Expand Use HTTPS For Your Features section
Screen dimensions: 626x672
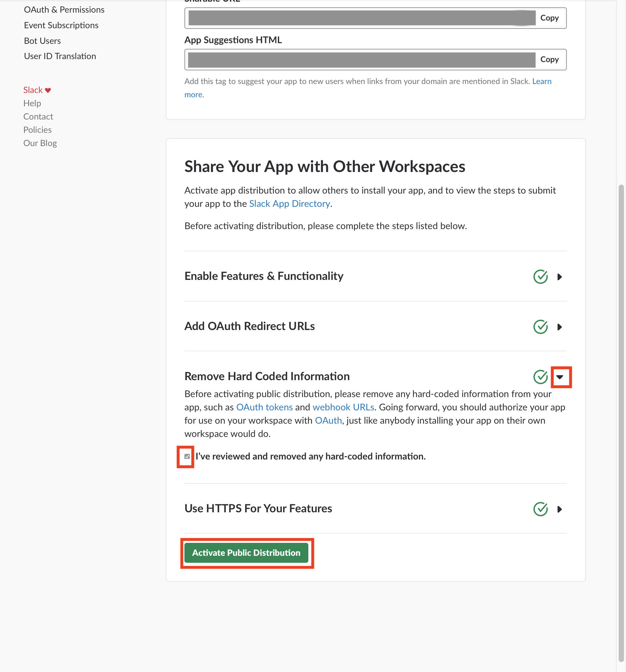560,509
